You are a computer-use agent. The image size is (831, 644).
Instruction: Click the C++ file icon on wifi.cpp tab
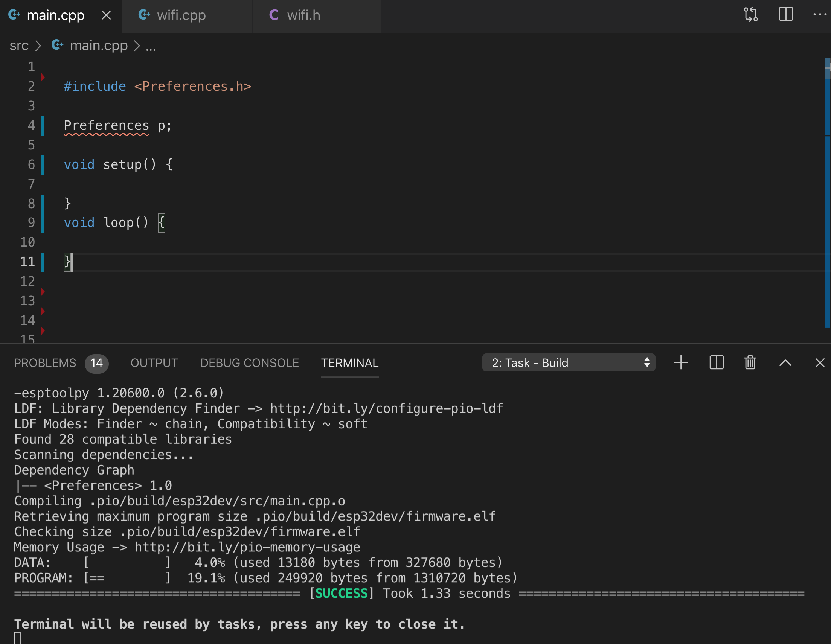144,15
